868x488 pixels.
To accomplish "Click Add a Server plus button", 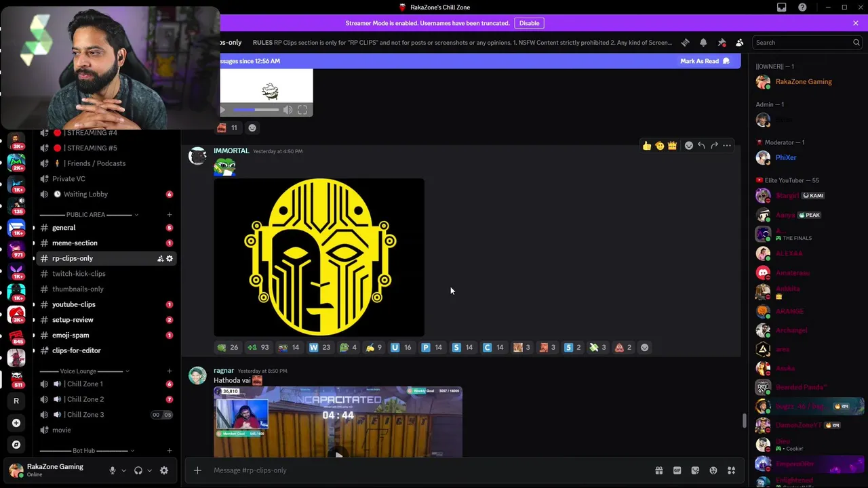I will click(x=16, y=423).
